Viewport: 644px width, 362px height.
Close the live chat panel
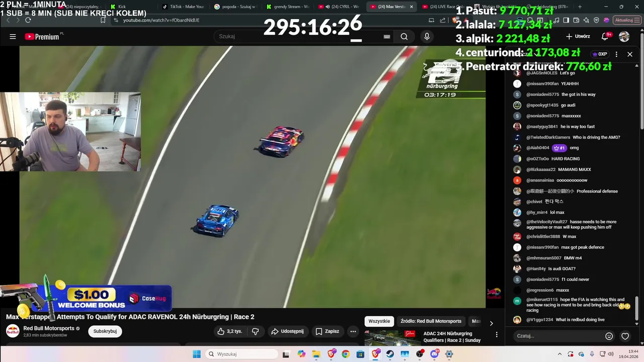(x=630, y=54)
